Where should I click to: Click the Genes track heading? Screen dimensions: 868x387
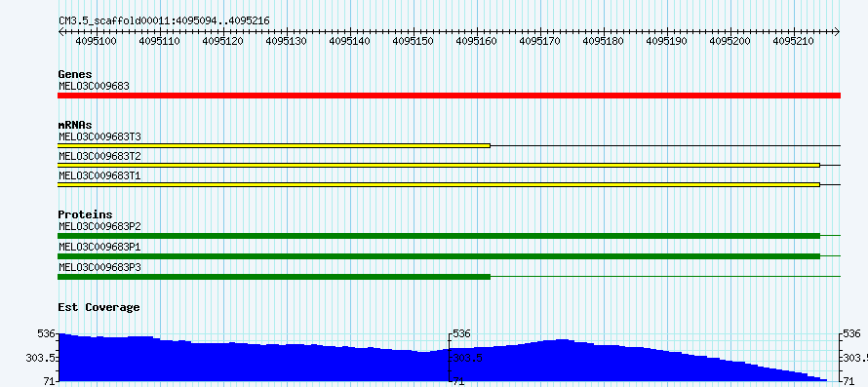(x=75, y=74)
